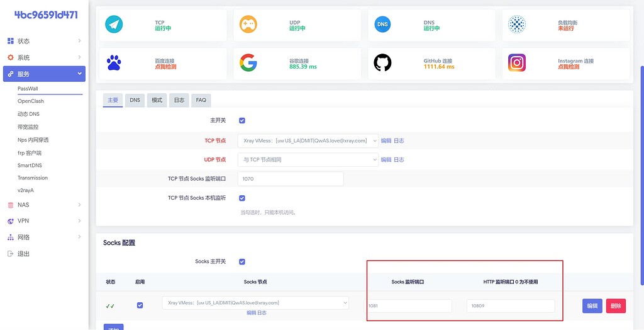Toggle the 启用 checkbox in Socks row
This screenshot has height=330, width=644.
pyautogui.click(x=140, y=305)
